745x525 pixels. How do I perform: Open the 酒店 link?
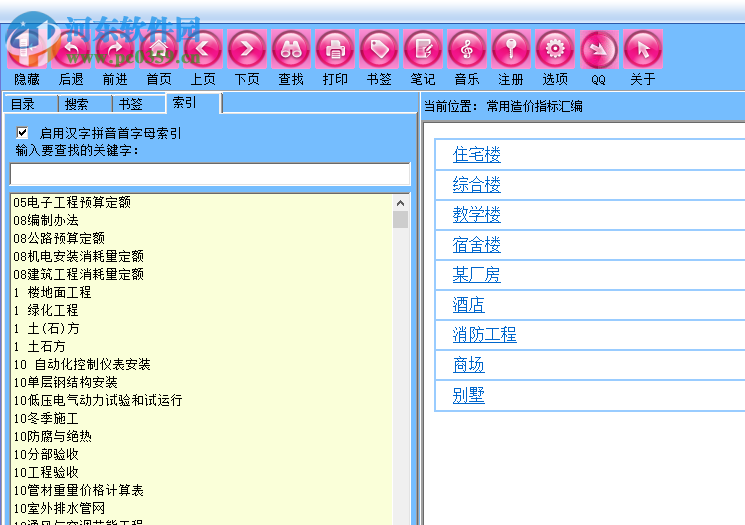click(x=468, y=305)
